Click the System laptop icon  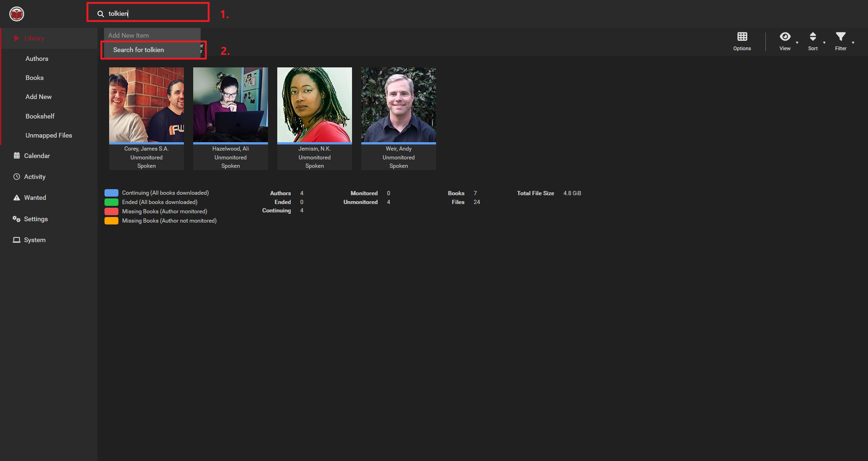pos(17,240)
